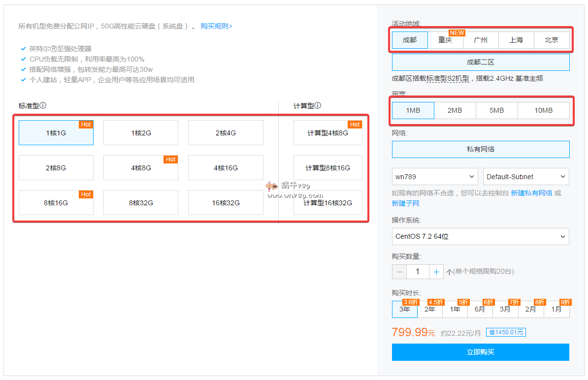
Task: Click the 新建子网 link
Action: coord(405,203)
